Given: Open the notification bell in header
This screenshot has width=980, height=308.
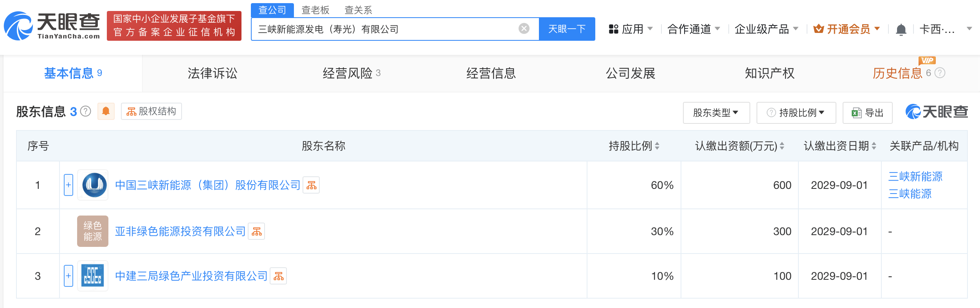Looking at the screenshot, I should tap(901, 29).
